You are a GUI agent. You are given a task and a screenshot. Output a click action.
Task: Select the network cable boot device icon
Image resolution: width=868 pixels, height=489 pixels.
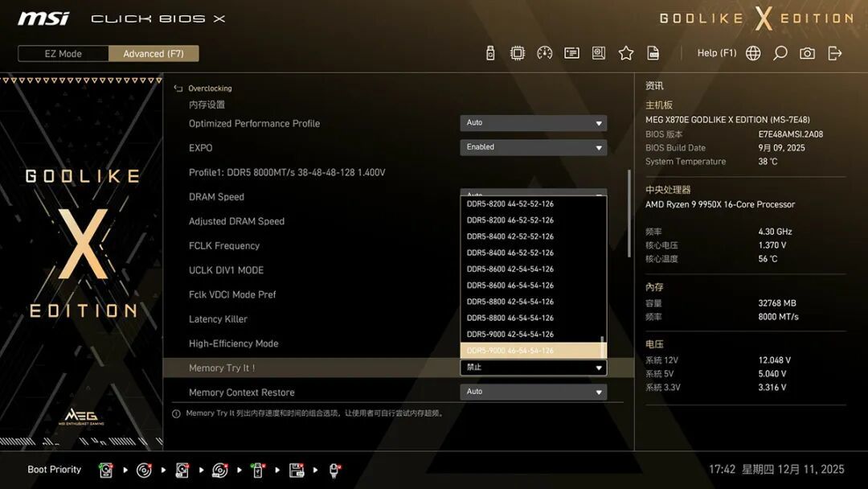334,471
